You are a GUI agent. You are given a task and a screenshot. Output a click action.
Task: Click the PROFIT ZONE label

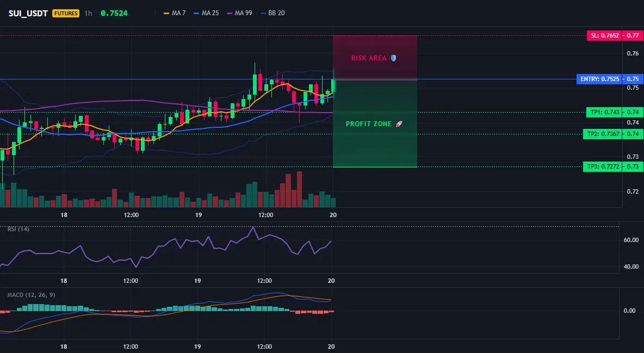[x=369, y=123]
